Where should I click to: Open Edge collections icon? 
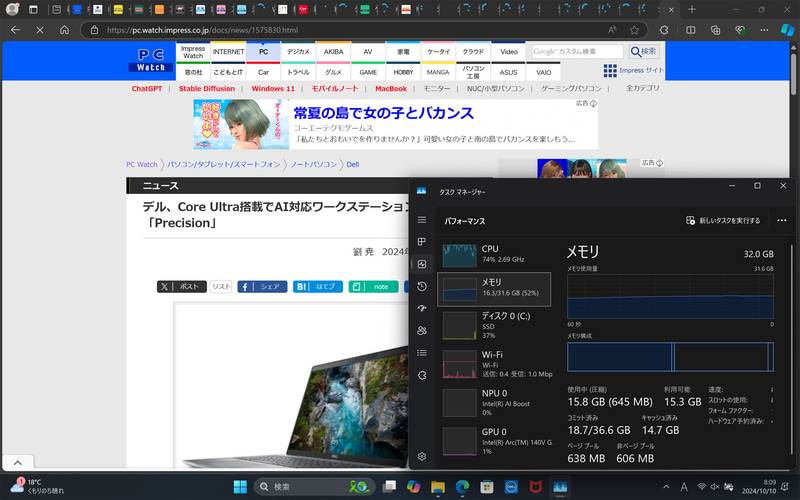(715, 30)
